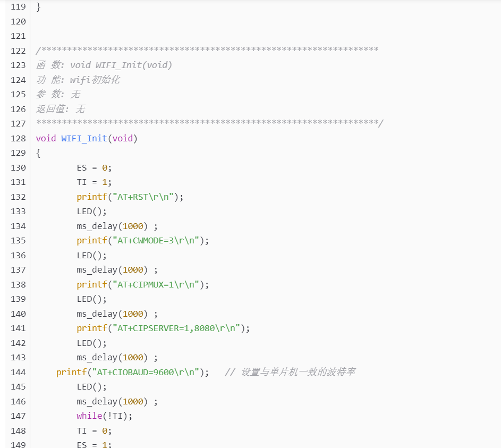Click the "TI = 0;" statement on line 148
This screenshot has height=448, width=501.
point(94,430)
